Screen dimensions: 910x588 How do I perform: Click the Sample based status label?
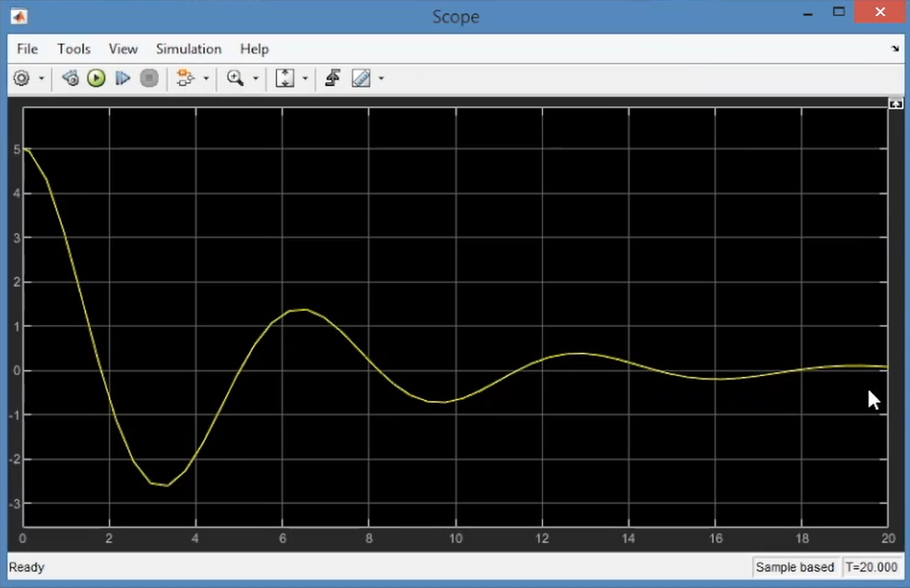(795, 567)
